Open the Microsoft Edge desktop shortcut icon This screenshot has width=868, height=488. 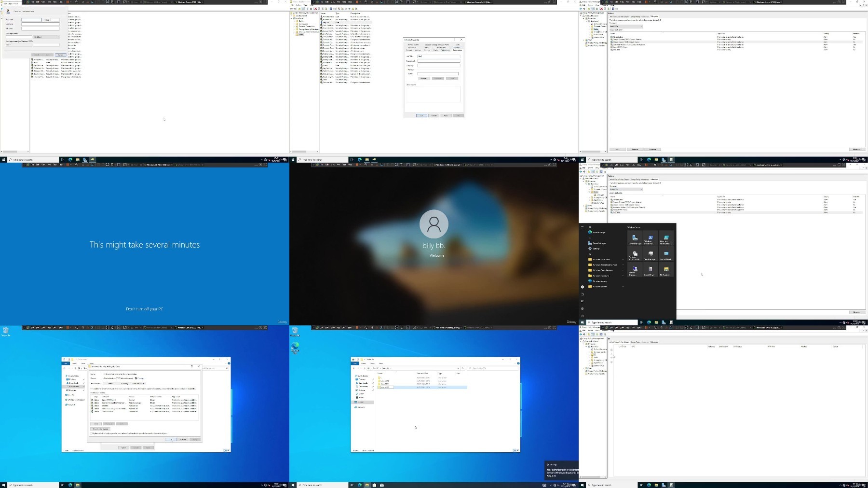click(x=295, y=348)
